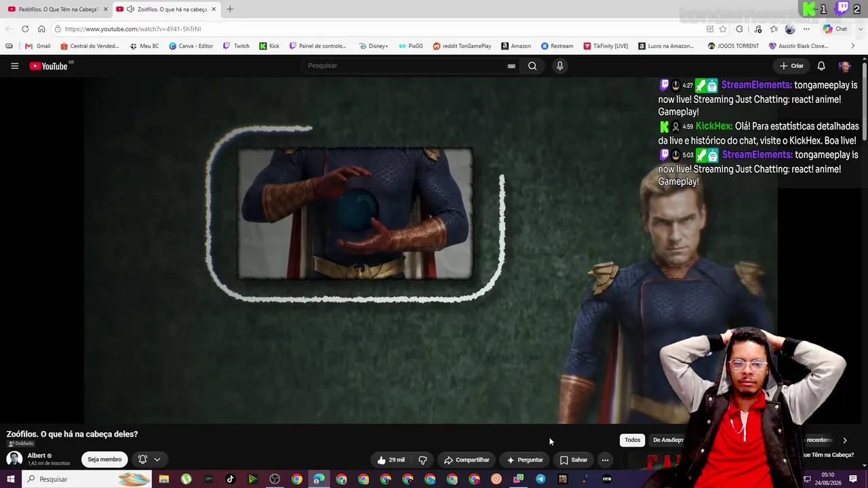This screenshot has width=868, height=488.
Task: Open the Copilot Chat button
Action: [835, 29]
